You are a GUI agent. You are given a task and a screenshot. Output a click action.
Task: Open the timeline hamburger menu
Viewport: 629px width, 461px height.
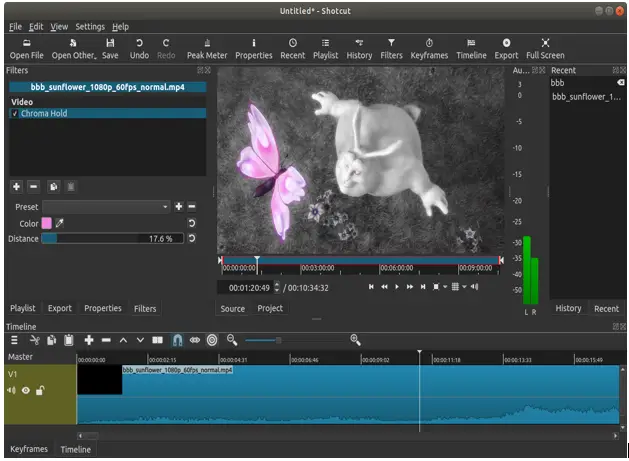coord(14,340)
